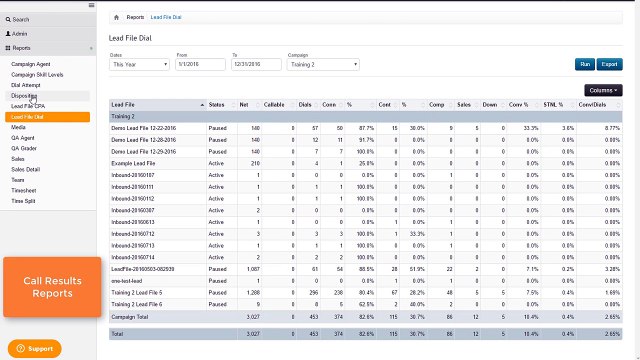Open the Admin sidebar section
Viewport: 640px width, 360px height.
48,33
